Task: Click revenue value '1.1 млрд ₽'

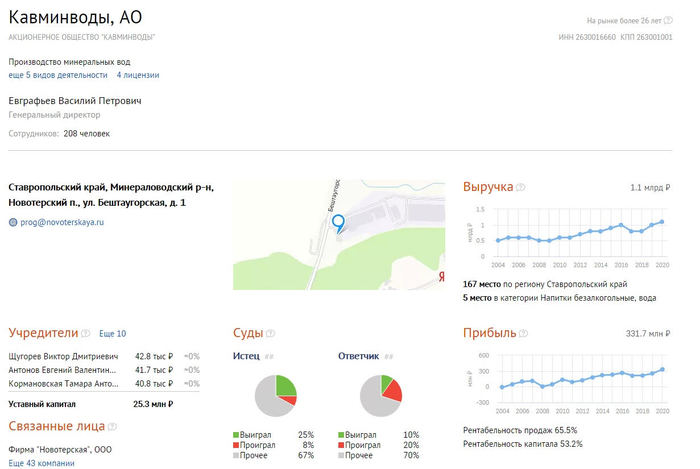Action: click(x=650, y=188)
